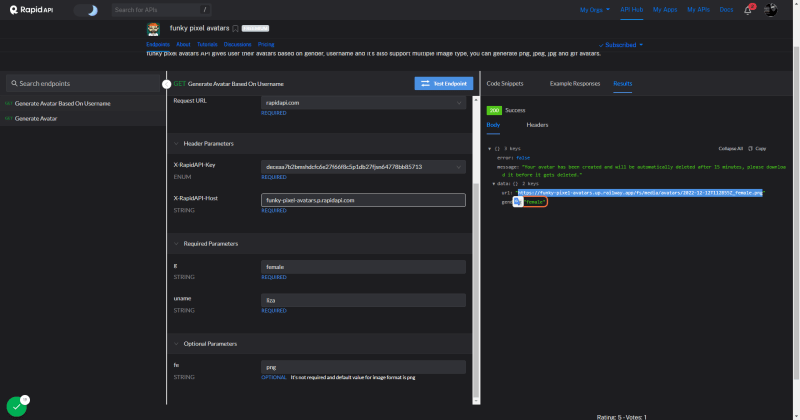
Task: Click the X-RapidAPI-Host input field
Action: [363, 200]
